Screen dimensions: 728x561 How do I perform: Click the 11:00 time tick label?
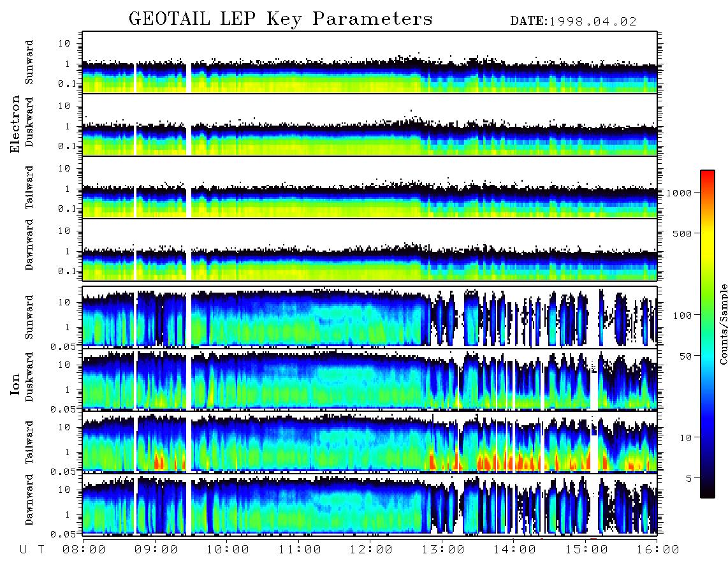pyautogui.click(x=300, y=550)
